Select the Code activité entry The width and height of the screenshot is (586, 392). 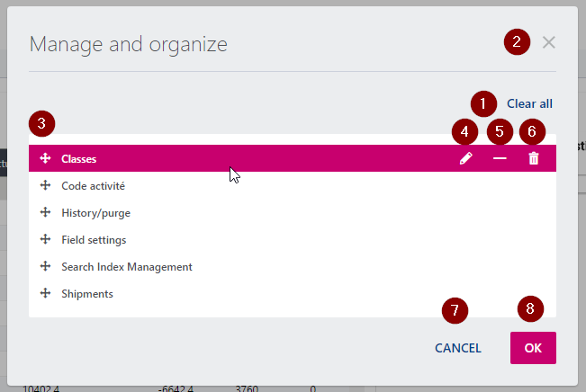click(93, 186)
